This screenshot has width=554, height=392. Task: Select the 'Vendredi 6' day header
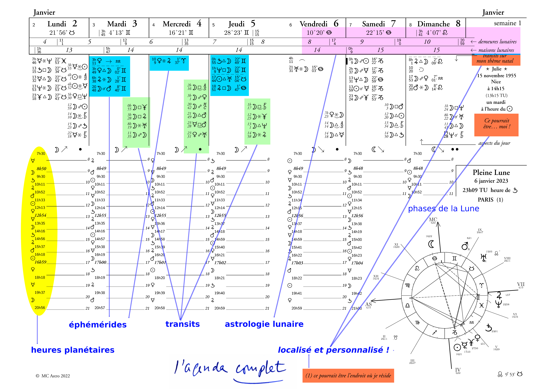(x=319, y=24)
